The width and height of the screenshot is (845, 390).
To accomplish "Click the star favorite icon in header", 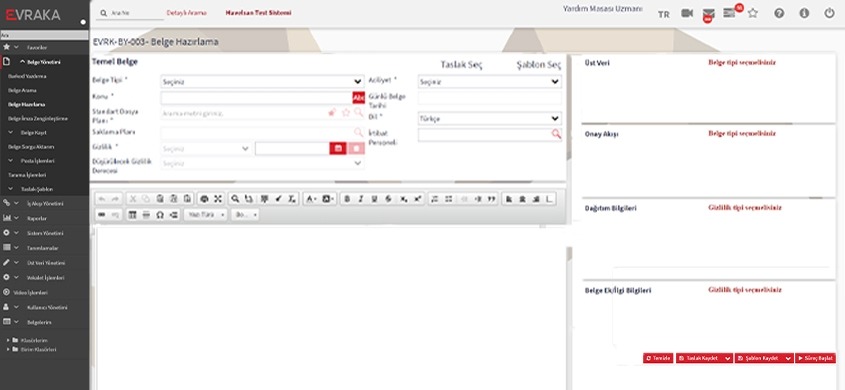I will (x=753, y=13).
